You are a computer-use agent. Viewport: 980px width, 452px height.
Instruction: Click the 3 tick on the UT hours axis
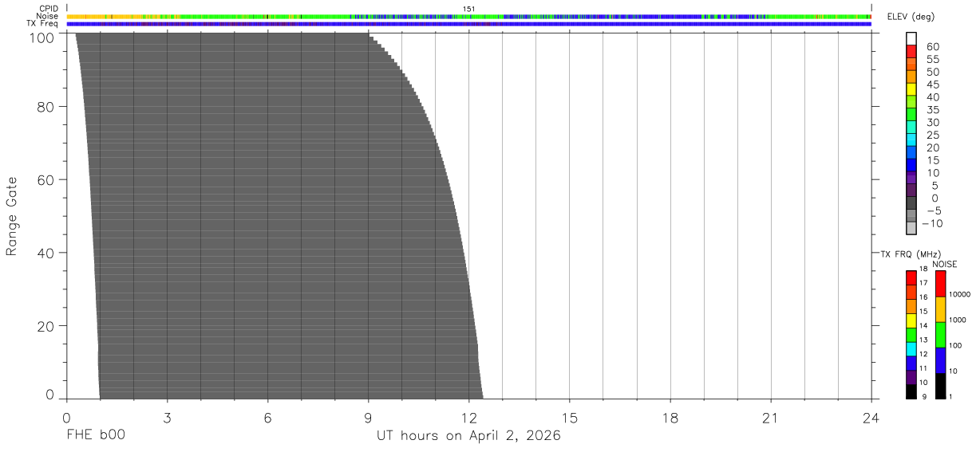[167, 418]
